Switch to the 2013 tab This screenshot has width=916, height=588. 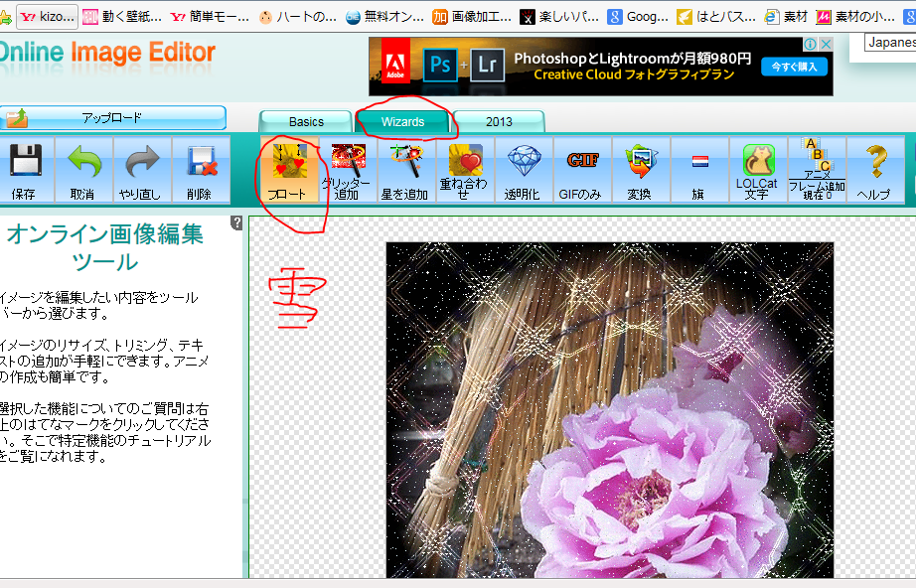point(499,121)
